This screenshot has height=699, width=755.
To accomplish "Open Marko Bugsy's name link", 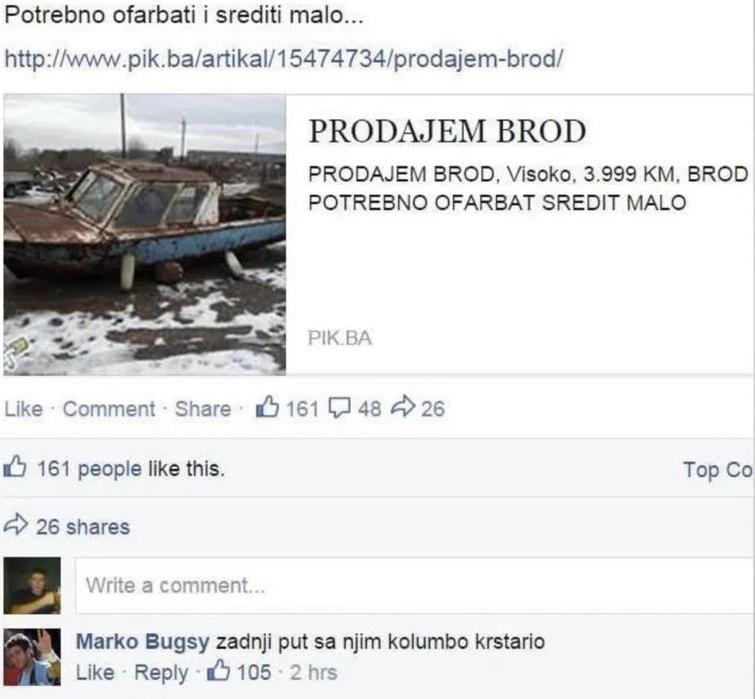I will point(143,641).
